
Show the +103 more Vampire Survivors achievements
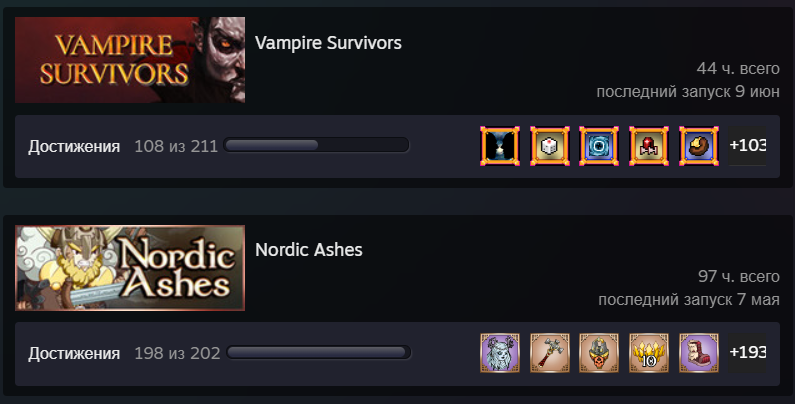(x=747, y=146)
